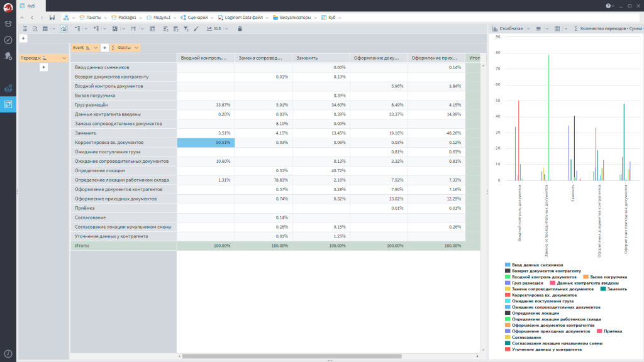Click the Save (floppy disk) icon
Screen dimensions: 644x362
[52, 18]
